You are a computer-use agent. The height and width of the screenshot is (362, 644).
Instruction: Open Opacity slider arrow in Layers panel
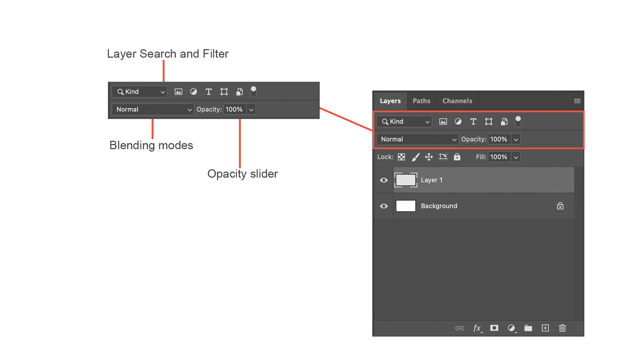tap(516, 139)
